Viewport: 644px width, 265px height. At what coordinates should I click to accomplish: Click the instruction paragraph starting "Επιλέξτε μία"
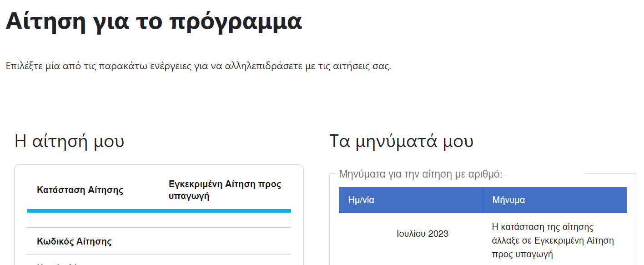point(198,66)
